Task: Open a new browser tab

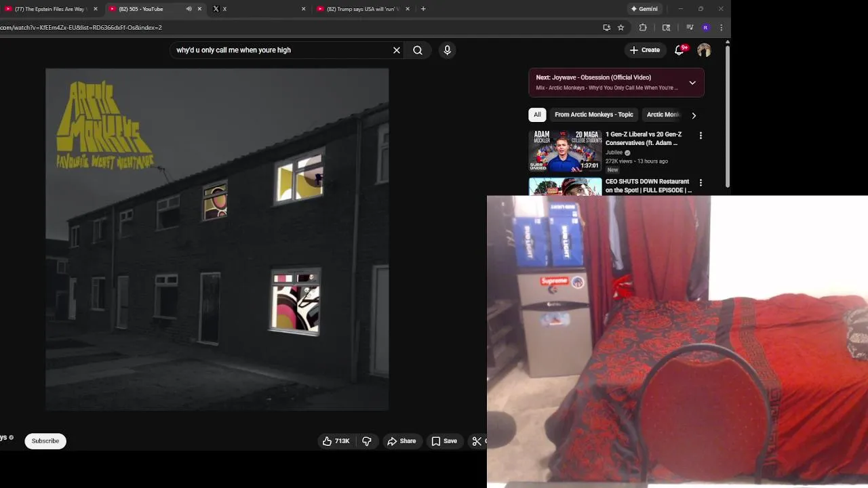Action: 423,9
